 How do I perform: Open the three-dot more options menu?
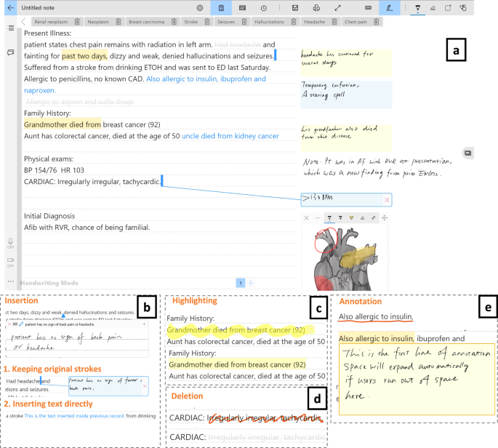[x=10, y=281]
